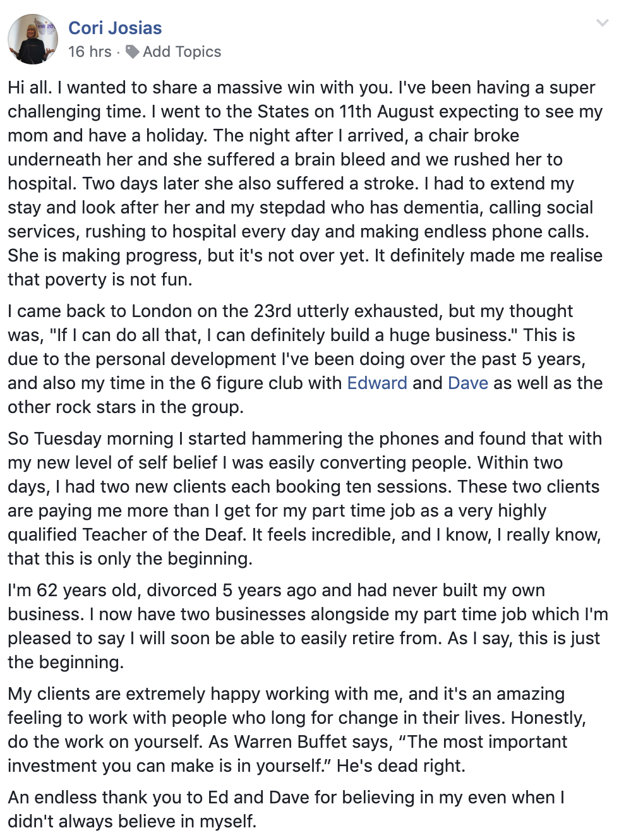Click the 16 hrs post timestamp
619x840 pixels.
click(x=90, y=52)
